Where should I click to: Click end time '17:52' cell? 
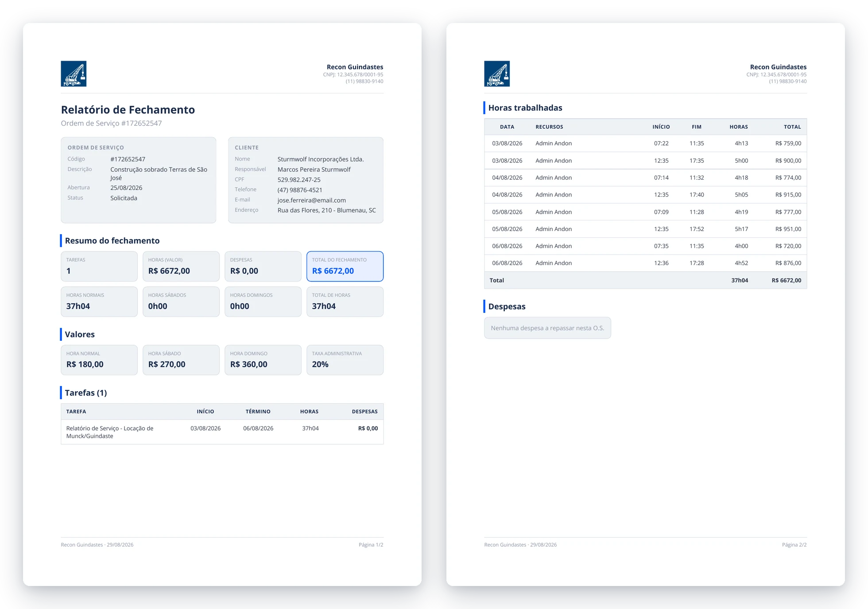[x=697, y=229]
